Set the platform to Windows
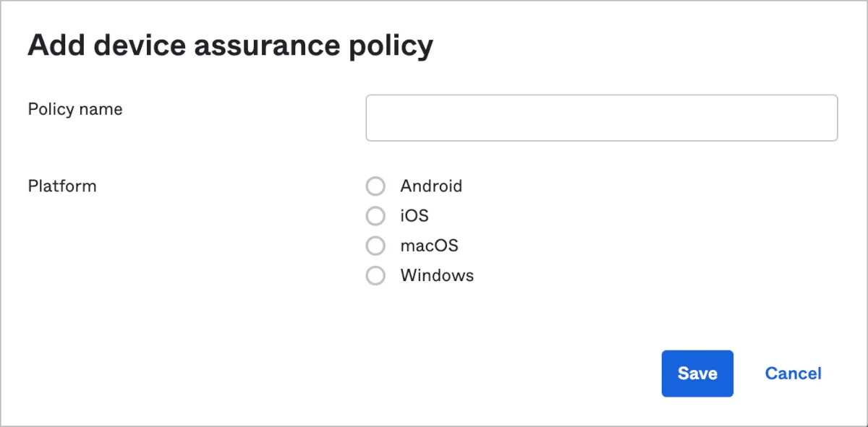 pos(375,275)
